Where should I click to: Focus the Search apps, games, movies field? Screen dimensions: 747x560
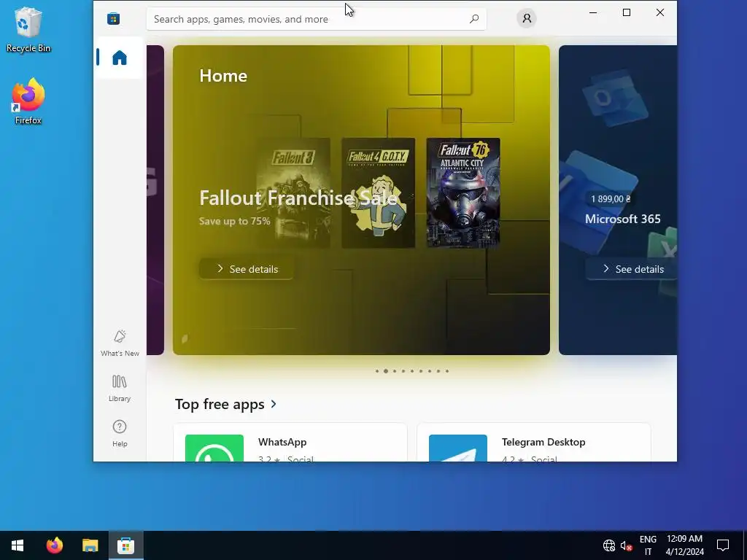click(317, 19)
